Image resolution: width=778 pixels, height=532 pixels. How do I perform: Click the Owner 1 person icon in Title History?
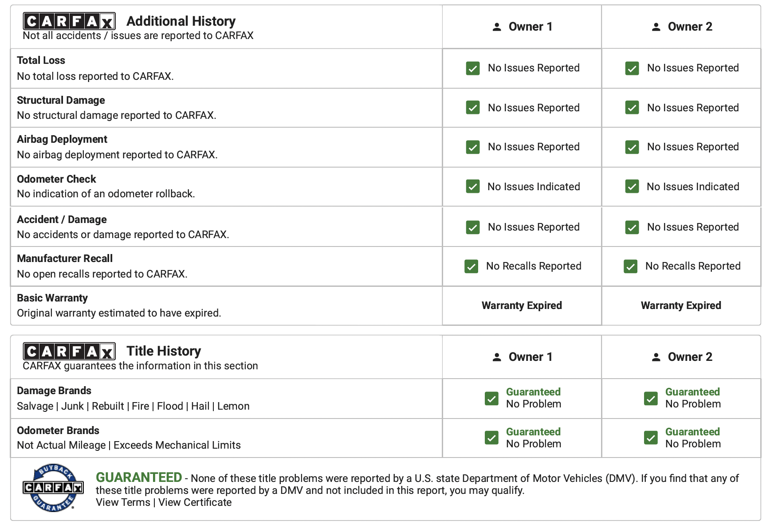pyautogui.click(x=497, y=357)
